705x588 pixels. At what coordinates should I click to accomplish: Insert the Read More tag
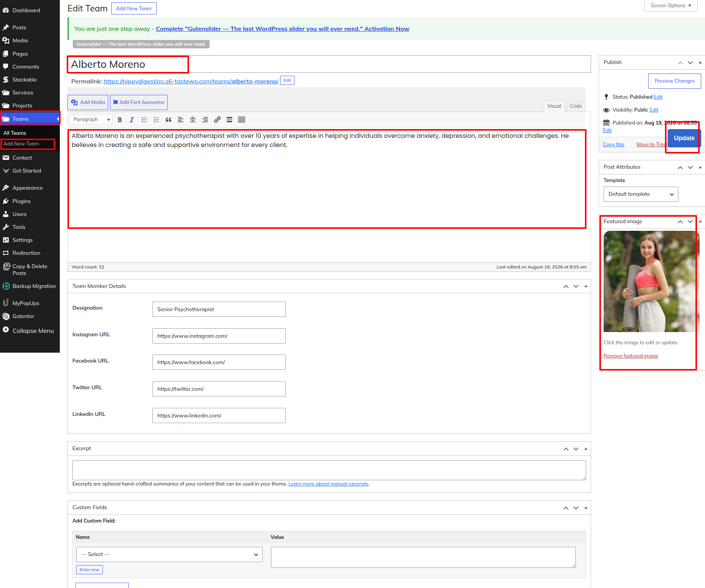coord(229,120)
